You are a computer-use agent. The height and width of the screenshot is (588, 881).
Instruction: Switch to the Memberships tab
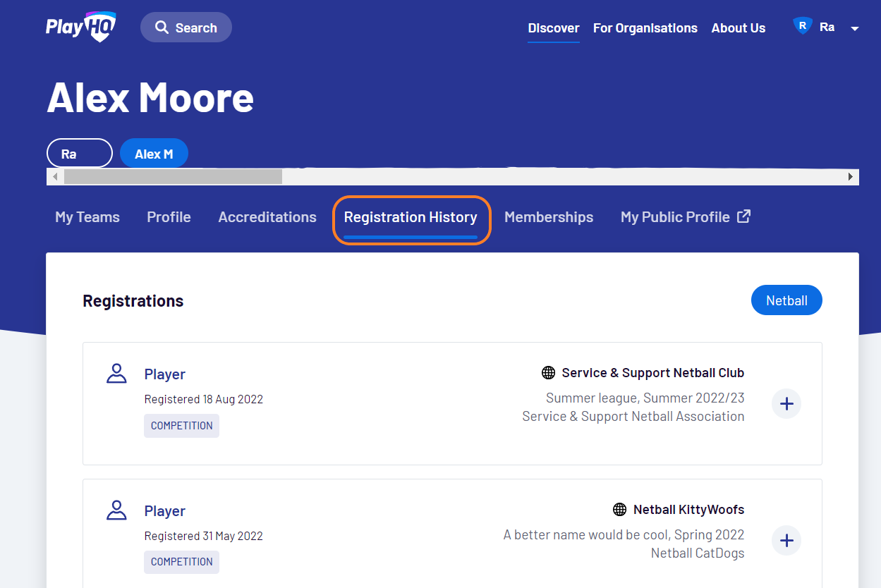(x=548, y=216)
